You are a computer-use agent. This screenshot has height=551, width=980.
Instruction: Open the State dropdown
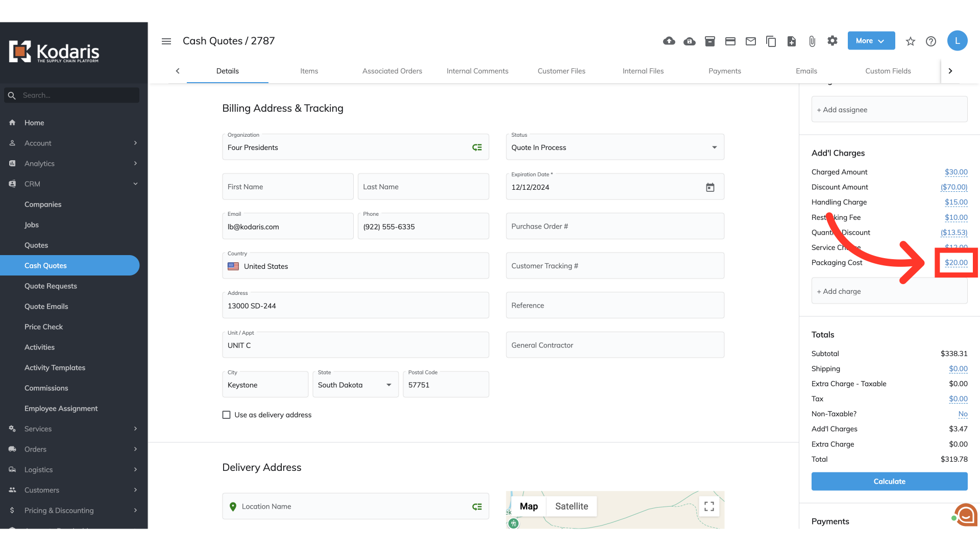point(355,385)
